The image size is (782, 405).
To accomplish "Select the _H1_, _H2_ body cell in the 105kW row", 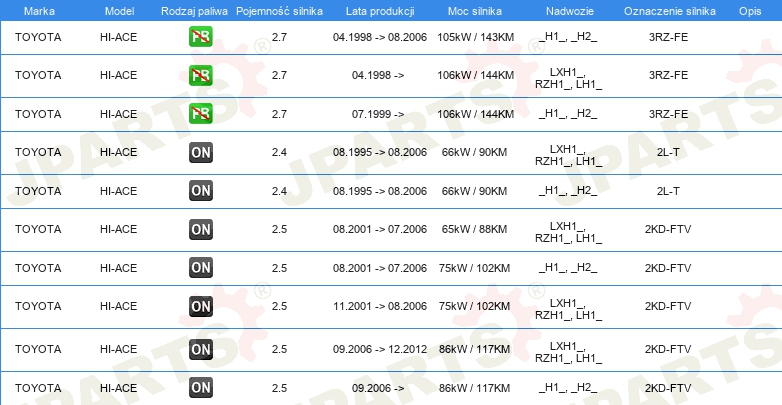I will [x=568, y=37].
